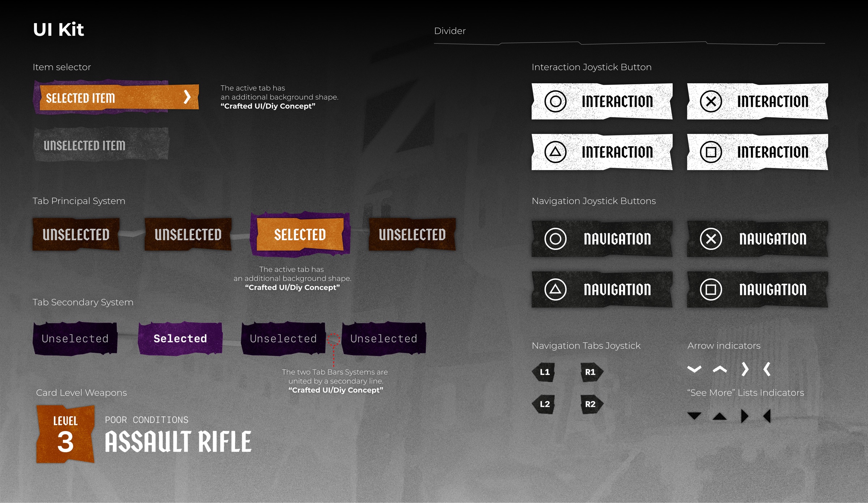Click the chevron on the Selected Item bar

[x=187, y=97]
